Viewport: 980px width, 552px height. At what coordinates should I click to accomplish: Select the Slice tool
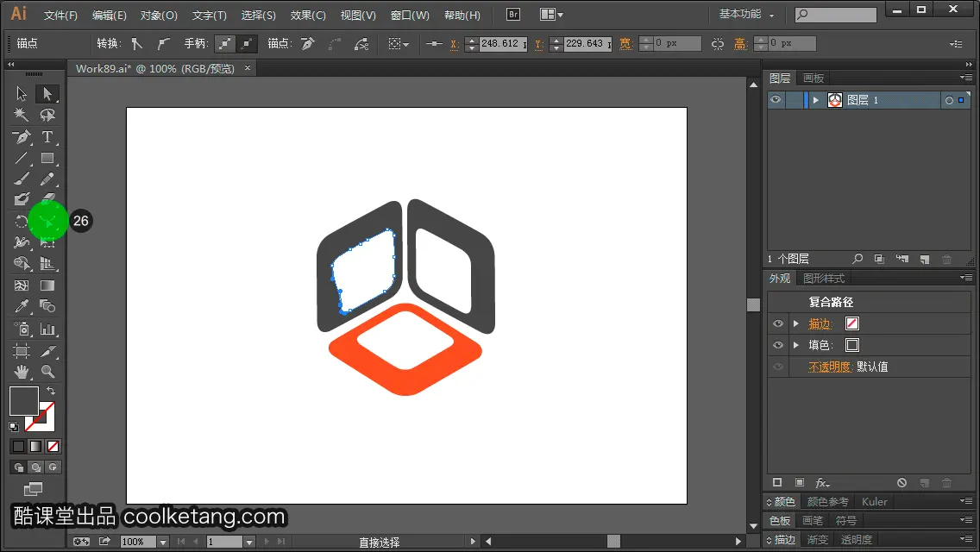pyautogui.click(x=47, y=351)
